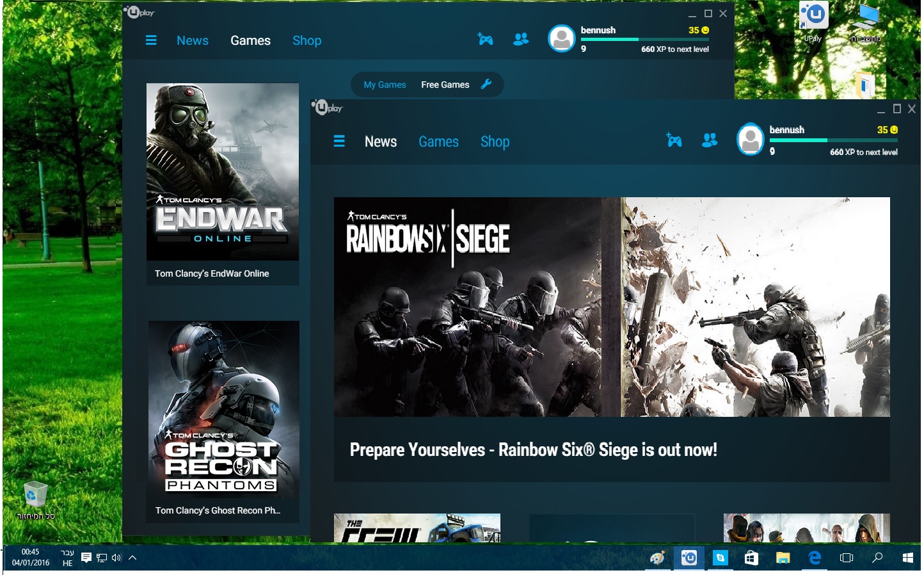Open Games tab in back Uplay window

pos(250,40)
